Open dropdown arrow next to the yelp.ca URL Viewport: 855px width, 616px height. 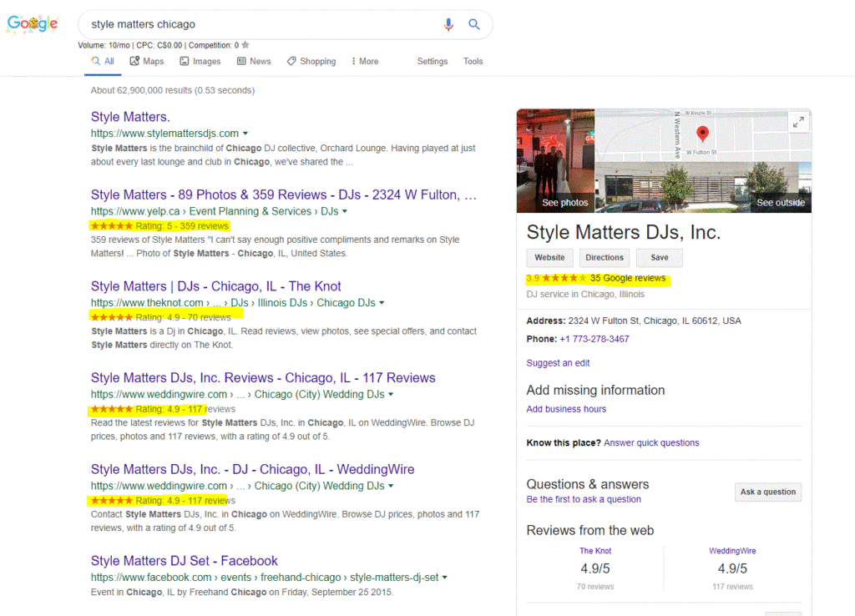click(x=345, y=211)
